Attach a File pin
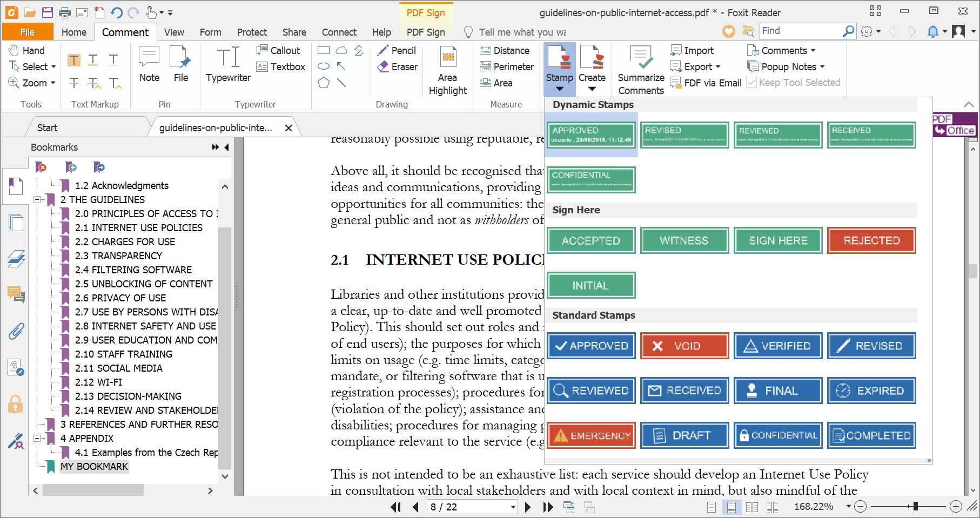Screen dimensions: 980x518 click(181, 64)
